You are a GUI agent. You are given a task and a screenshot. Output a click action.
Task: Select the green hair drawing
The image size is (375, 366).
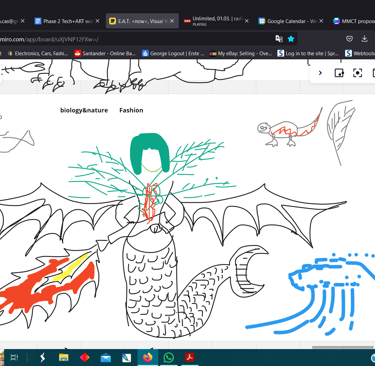(150, 153)
